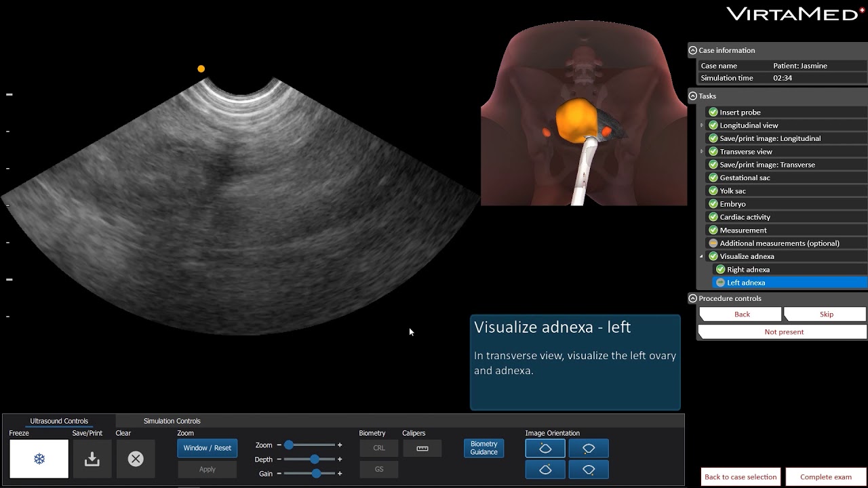Collapse the Tasks panel
This screenshot has height=488, width=868.
tap(692, 96)
